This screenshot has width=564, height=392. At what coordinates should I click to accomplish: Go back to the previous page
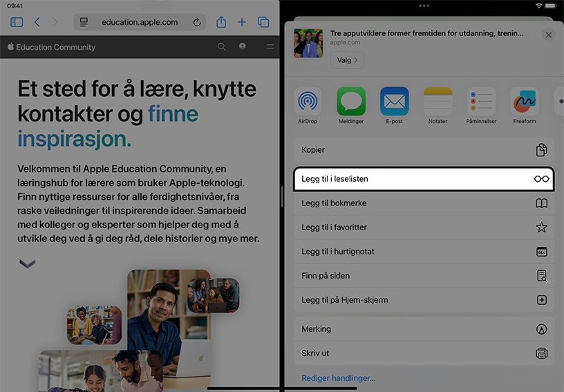37,22
